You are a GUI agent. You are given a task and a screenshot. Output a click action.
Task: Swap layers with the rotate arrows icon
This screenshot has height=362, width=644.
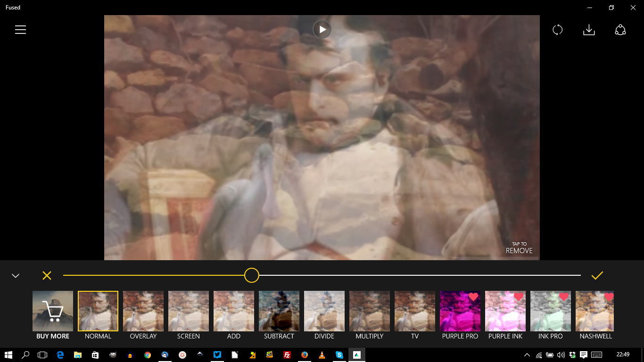558,30
